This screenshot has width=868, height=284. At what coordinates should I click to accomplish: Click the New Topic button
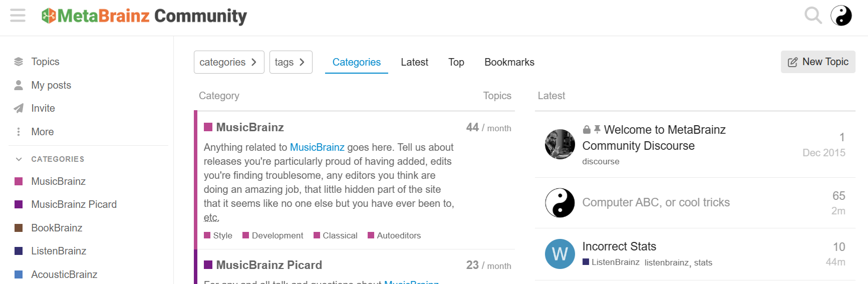click(817, 62)
